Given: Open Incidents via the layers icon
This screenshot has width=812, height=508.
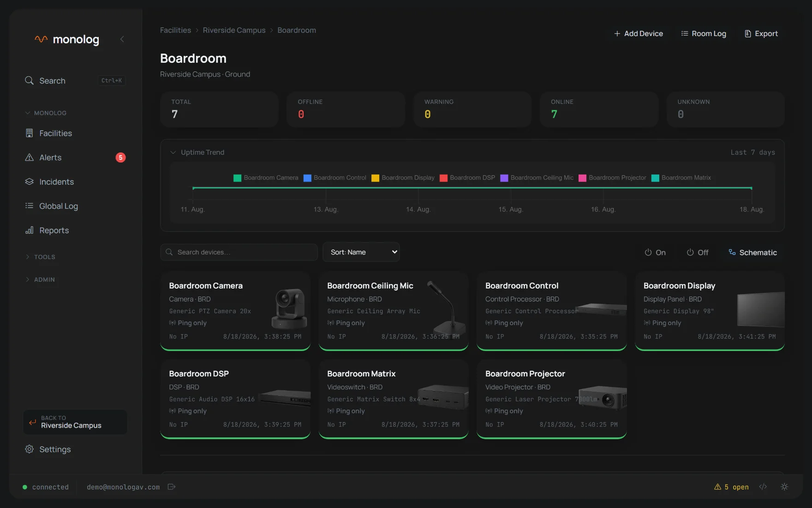Looking at the screenshot, I should point(29,181).
